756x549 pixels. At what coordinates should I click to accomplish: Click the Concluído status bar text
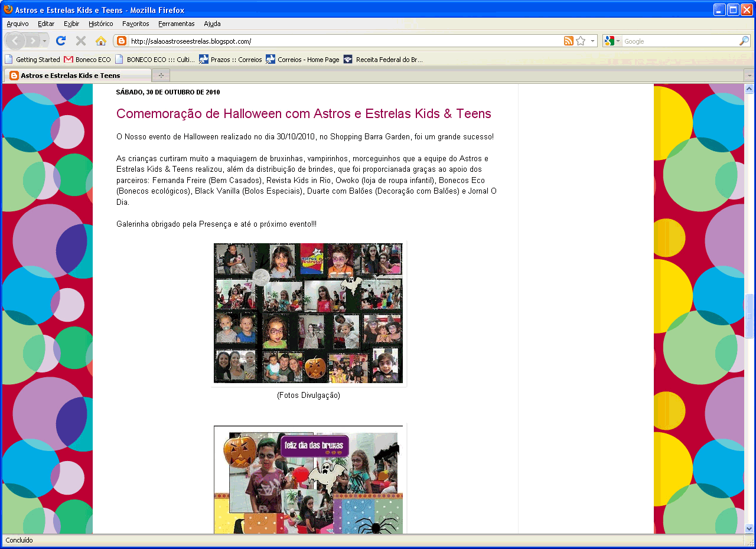coord(19,540)
